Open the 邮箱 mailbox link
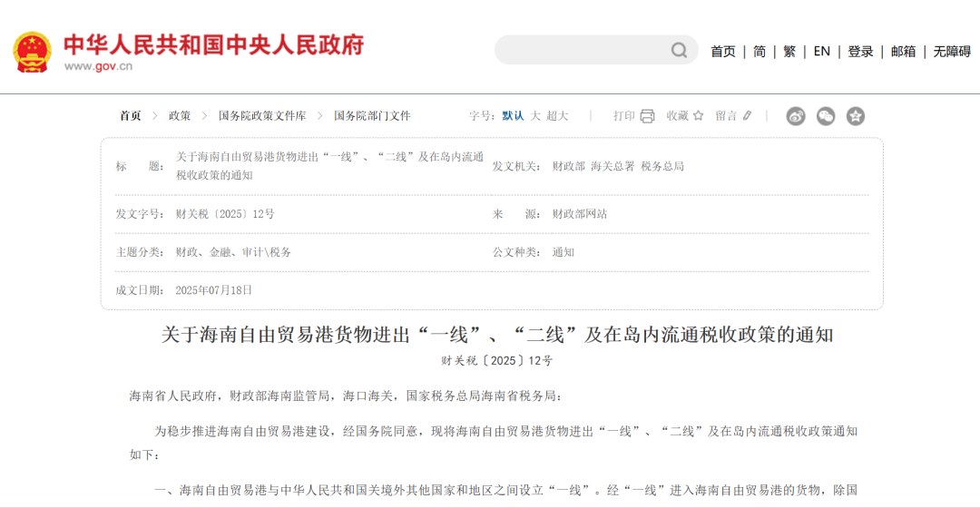980x508 pixels. coord(903,52)
